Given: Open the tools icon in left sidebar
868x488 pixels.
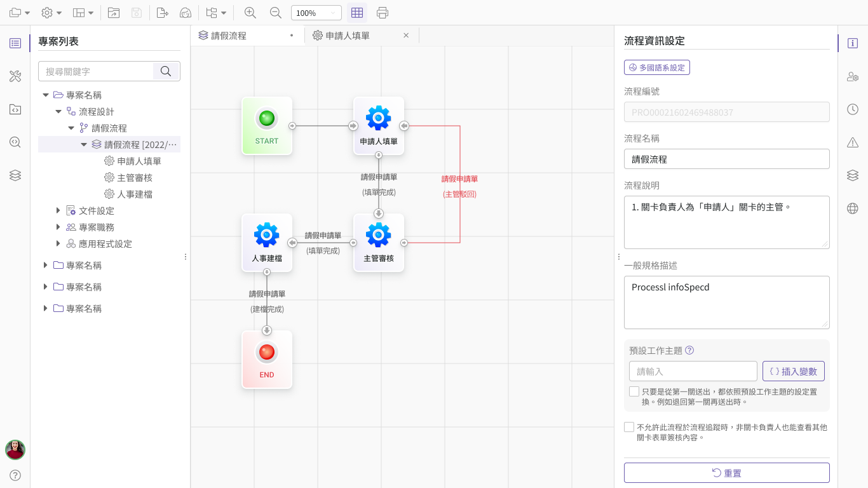Looking at the screenshot, I should point(15,76).
